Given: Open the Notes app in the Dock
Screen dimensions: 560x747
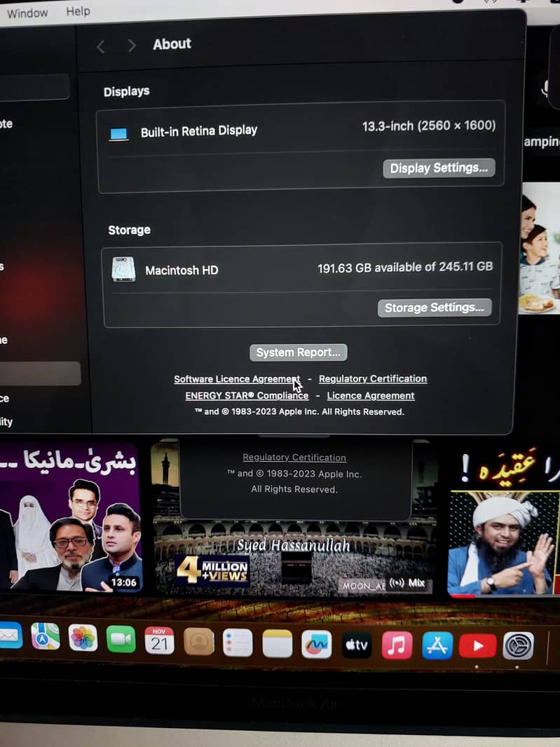Looking at the screenshot, I should (x=278, y=643).
